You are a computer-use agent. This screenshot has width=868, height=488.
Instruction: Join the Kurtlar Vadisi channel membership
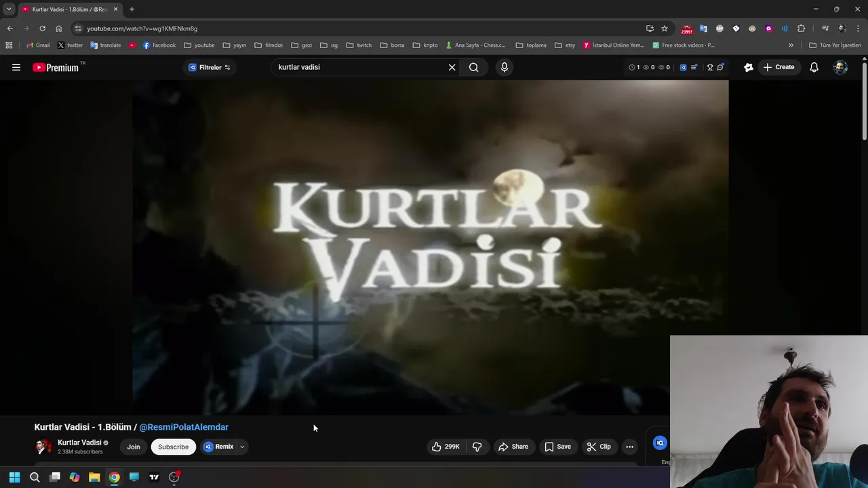pyautogui.click(x=134, y=447)
